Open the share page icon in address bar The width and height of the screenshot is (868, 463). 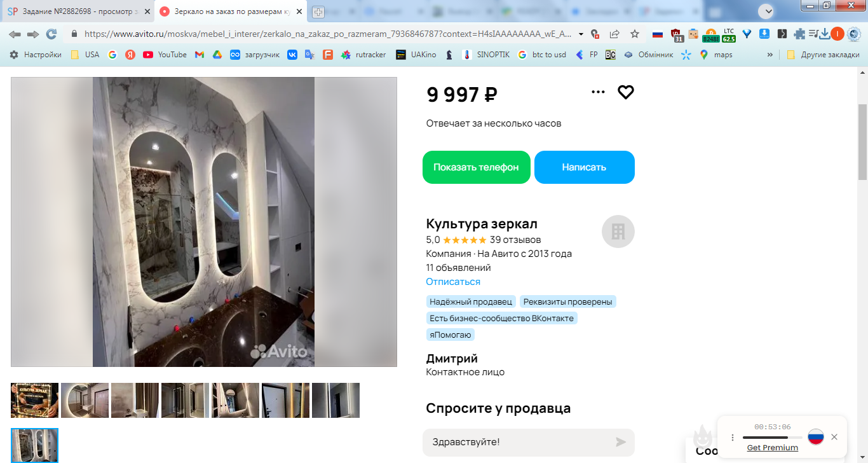click(x=614, y=34)
